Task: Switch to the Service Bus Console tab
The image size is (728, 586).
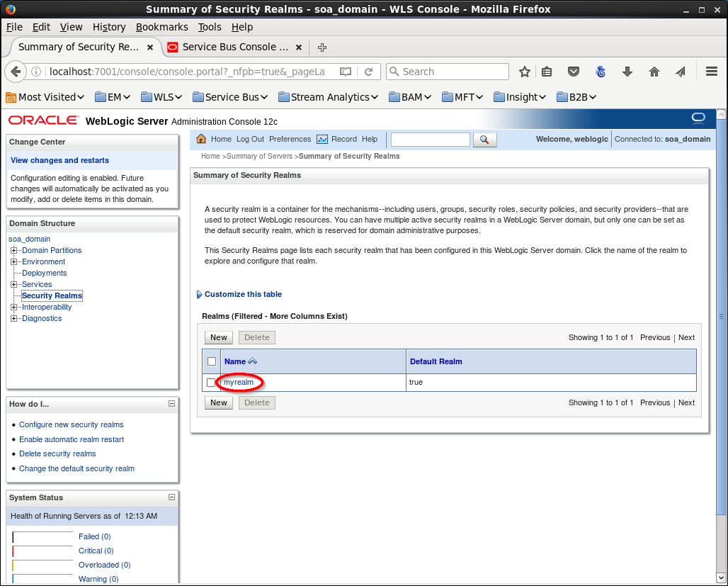Action: [x=234, y=47]
